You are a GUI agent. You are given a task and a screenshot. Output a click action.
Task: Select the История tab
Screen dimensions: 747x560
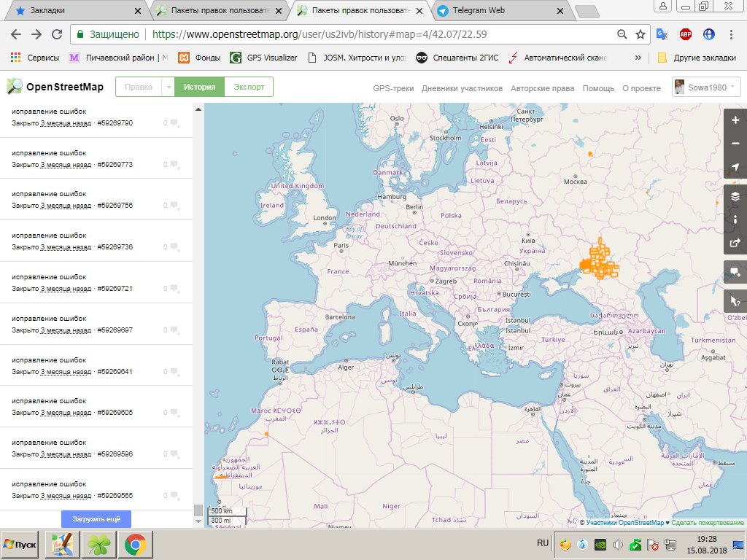199,87
